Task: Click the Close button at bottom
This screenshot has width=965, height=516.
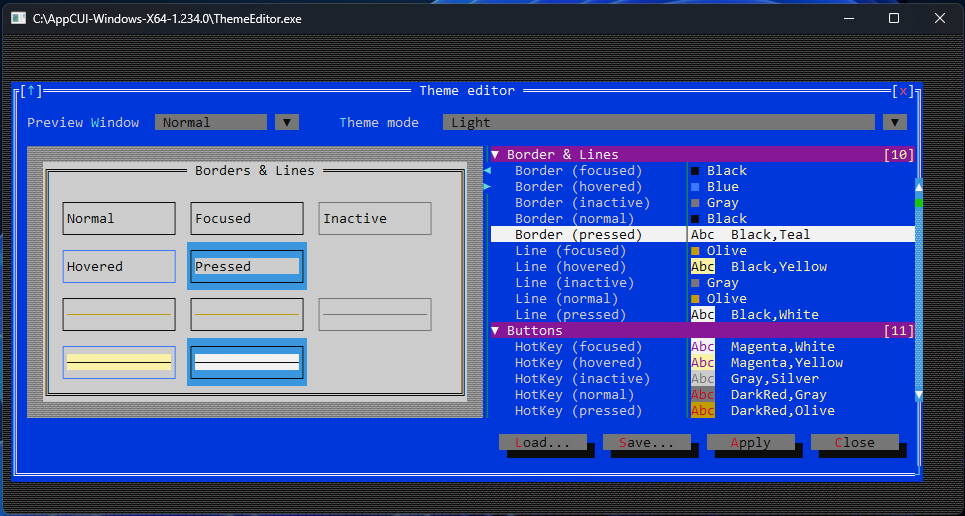Action: [x=855, y=442]
